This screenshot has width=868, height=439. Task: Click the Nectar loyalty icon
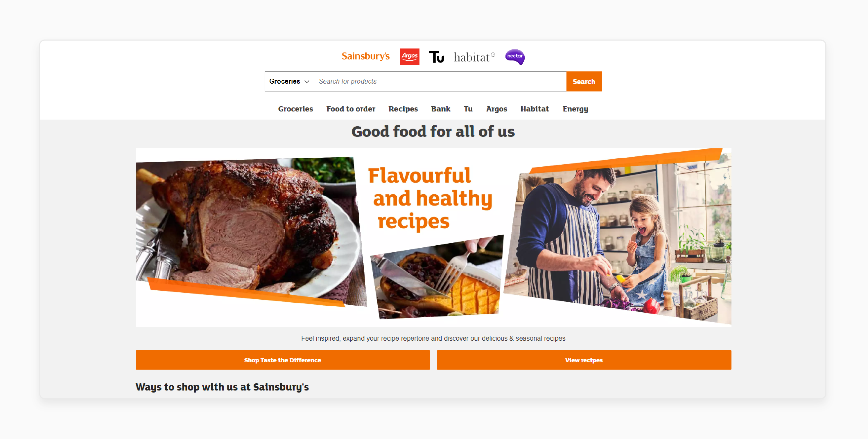coord(514,56)
